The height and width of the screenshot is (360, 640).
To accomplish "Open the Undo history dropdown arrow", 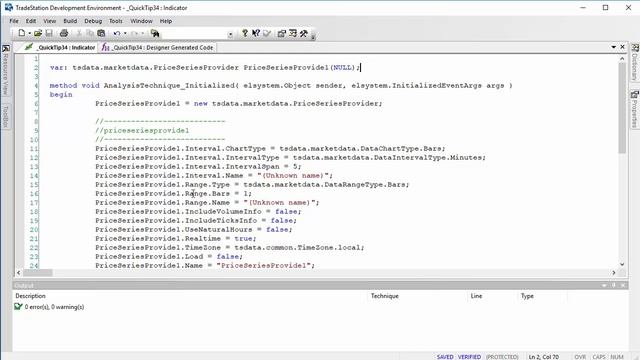I will (x=125, y=33).
